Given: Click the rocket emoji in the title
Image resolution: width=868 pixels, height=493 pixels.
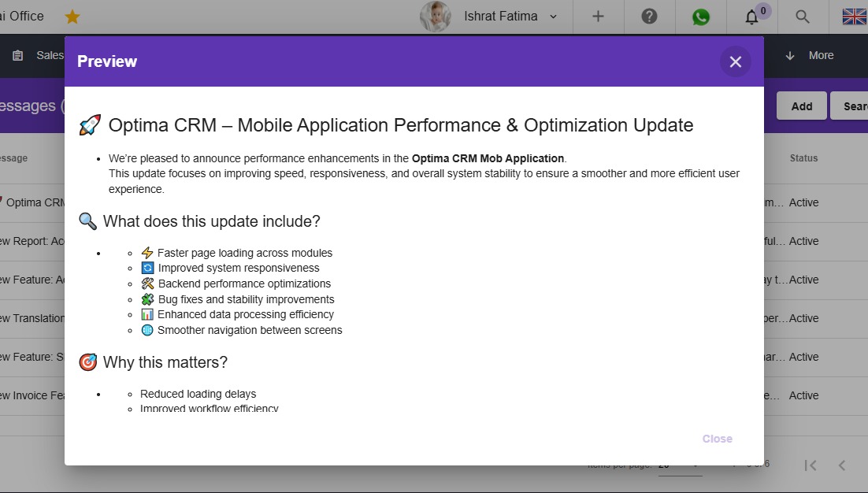Looking at the screenshot, I should pyautogui.click(x=90, y=125).
